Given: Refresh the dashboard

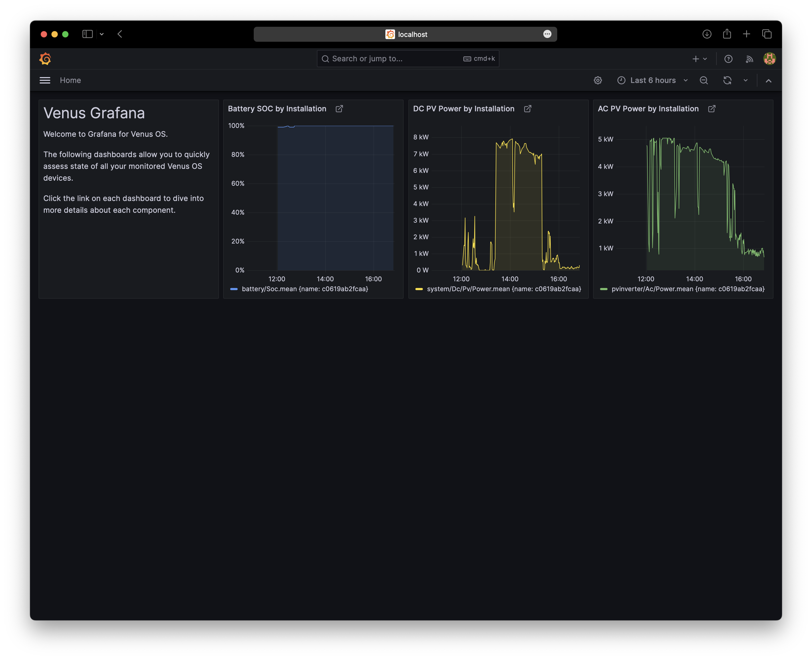Looking at the screenshot, I should coord(727,80).
